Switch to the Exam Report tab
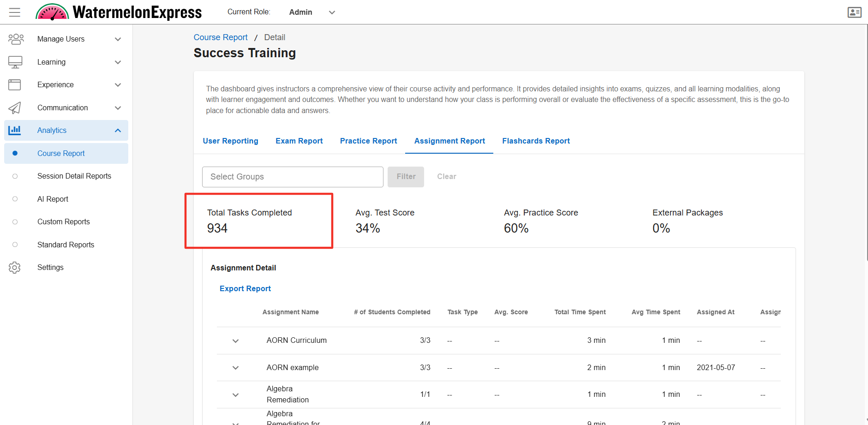The height and width of the screenshot is (425, 868). [x=299, y=141]
